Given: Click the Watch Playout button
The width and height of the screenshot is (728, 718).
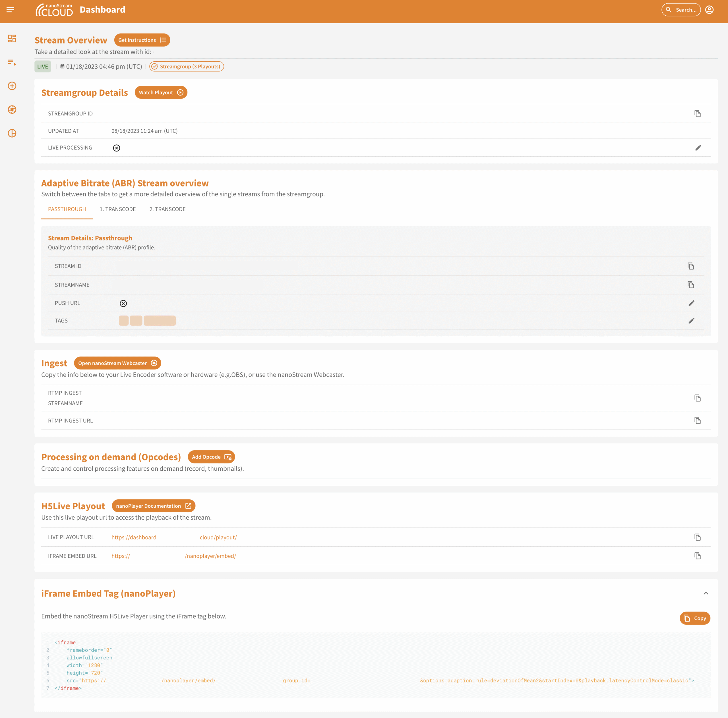Looking at the screenshot, I should coord(161,93).
